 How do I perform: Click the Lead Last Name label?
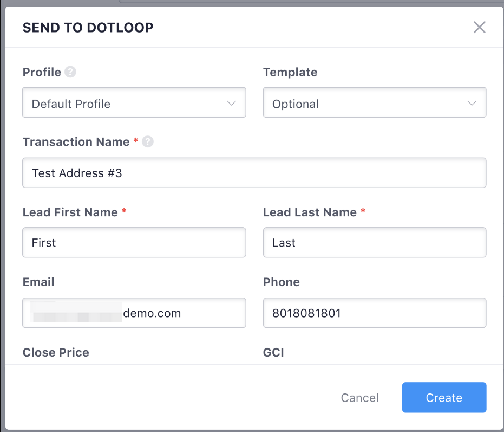tap(310, 212)
